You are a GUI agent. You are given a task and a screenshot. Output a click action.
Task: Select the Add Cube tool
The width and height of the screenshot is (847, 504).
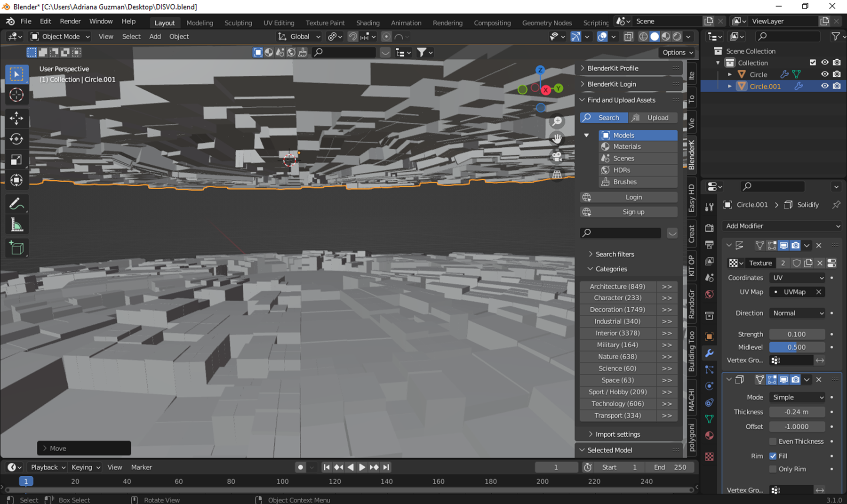coord(16,248)
